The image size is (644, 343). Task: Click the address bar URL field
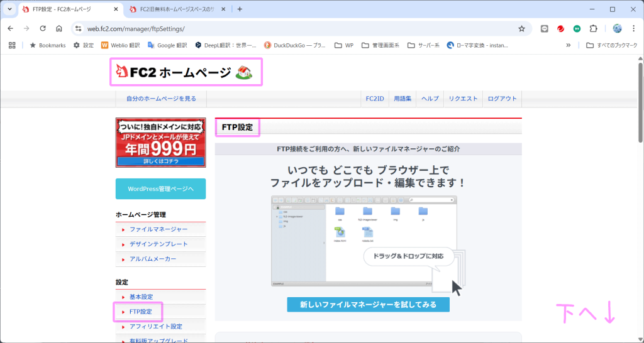[300, 29]
